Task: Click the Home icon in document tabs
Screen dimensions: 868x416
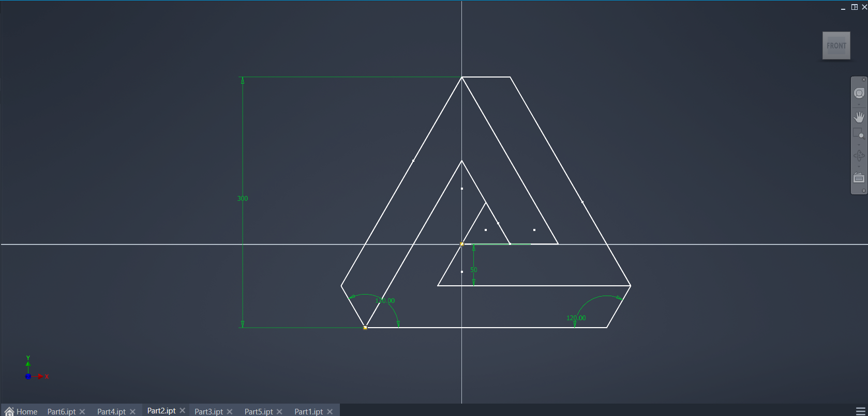Action: 9,411
